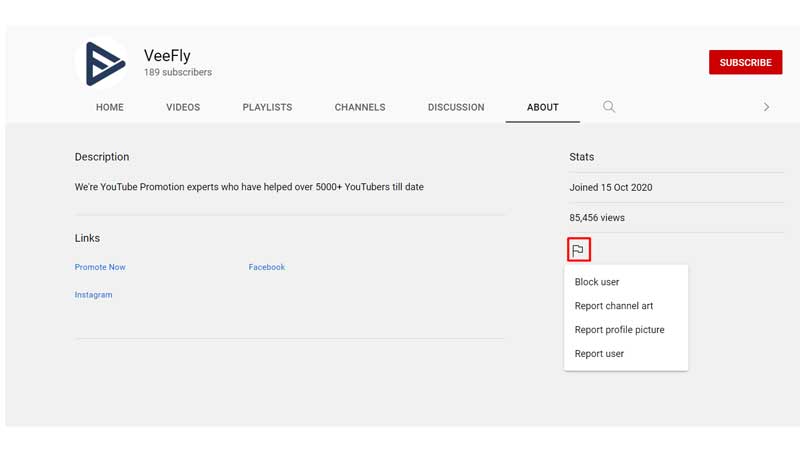This screenshot has height=450, width=800.
Task: Visit the Facebook link
Action: (267, 267)
